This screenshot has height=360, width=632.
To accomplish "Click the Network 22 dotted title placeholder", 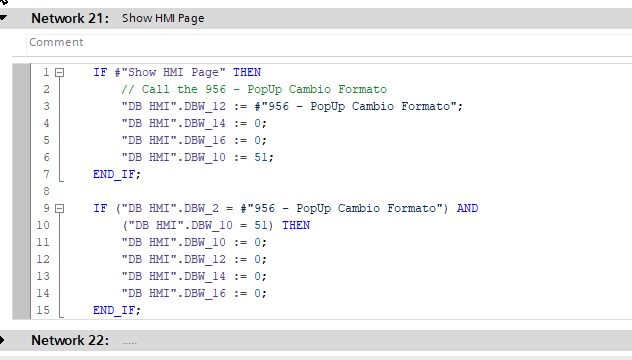I will (129, 343).
